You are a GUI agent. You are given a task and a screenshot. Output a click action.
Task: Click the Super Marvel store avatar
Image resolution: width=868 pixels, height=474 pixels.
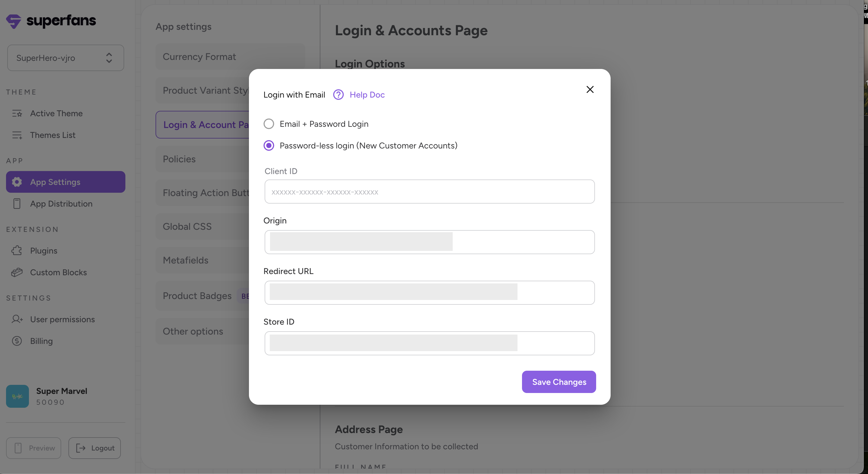pos(17,396)
